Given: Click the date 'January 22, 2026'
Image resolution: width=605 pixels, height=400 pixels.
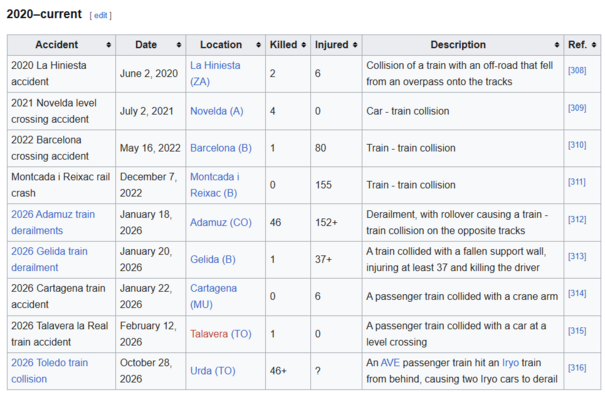Looking at the screenshot, I should 146,296.
